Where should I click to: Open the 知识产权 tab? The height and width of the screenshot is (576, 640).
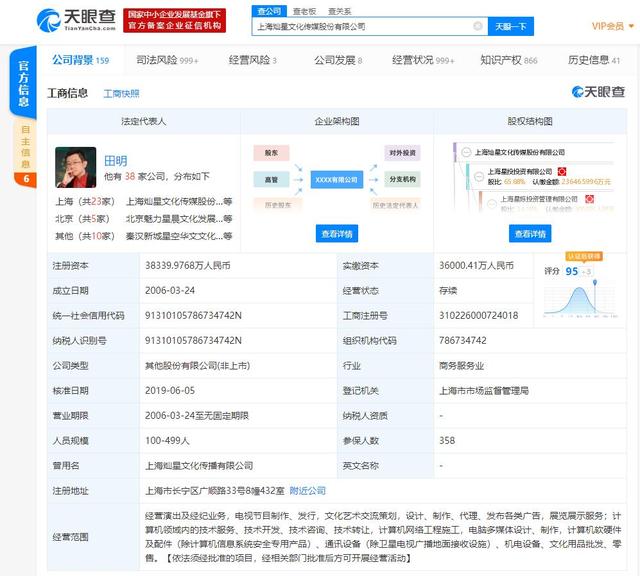coord(509,60)
